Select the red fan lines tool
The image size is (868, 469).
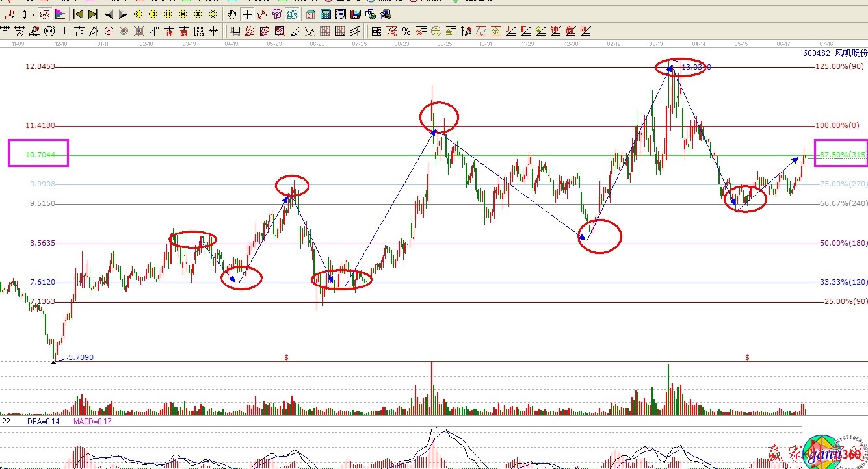pos(250,31)
